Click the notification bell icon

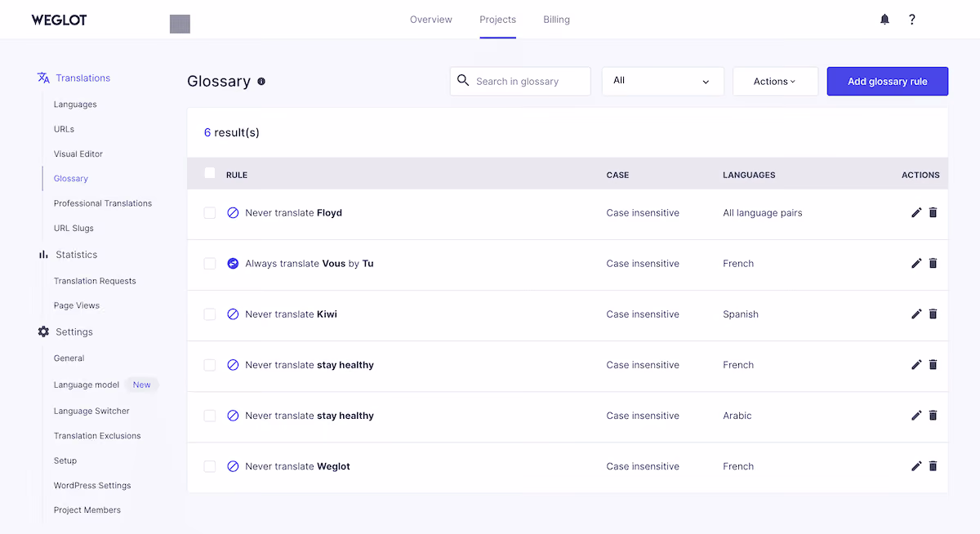tap(884, 20)
